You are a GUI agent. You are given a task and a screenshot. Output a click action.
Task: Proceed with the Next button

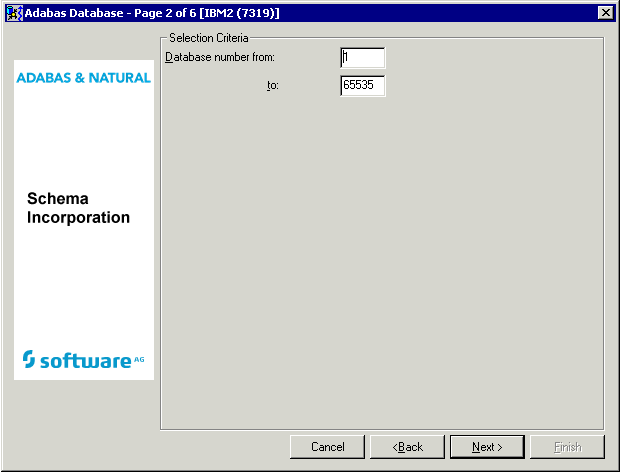[x=487, y=447]
